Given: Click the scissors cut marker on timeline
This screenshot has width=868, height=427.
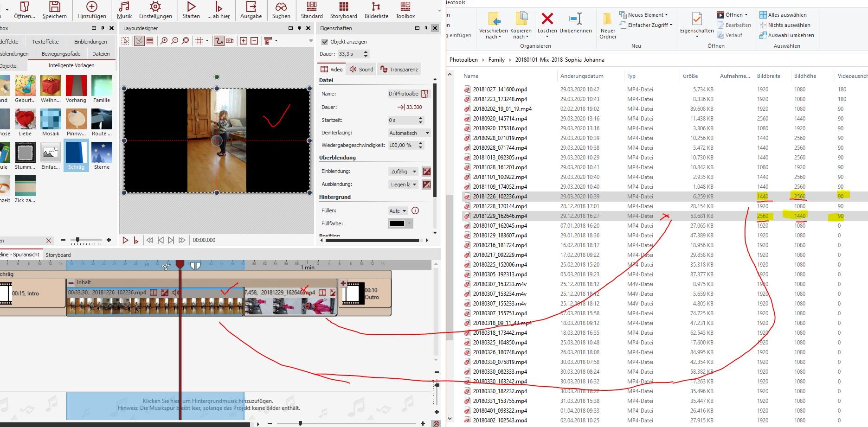Looking at the screenshot, I should coord(166,266).
